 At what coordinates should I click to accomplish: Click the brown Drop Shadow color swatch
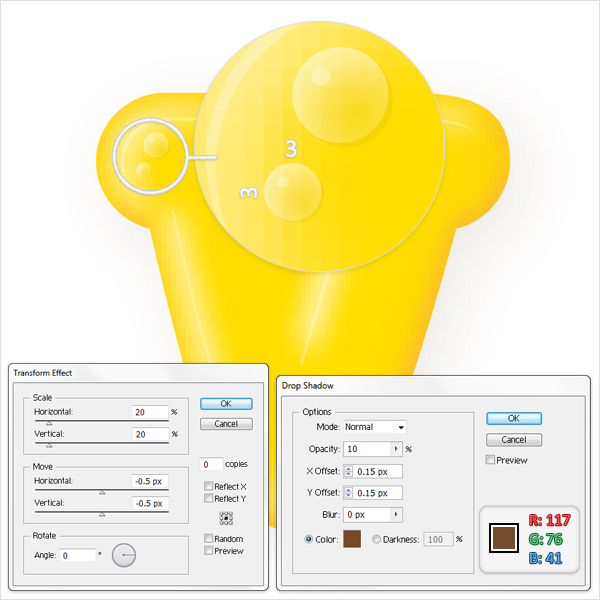click(x=352, y=539)
